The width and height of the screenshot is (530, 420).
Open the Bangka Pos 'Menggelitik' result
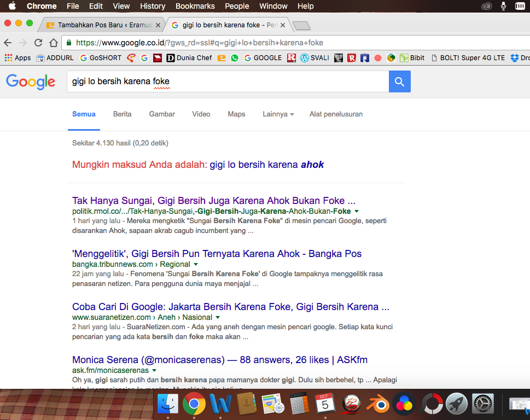click(217, 254)
